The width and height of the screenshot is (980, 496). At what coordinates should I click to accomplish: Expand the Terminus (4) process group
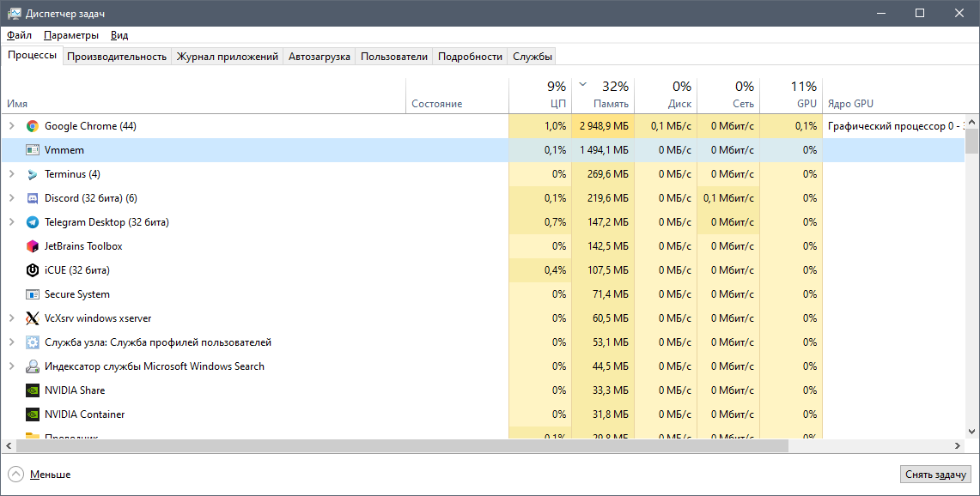pos(11,174)
